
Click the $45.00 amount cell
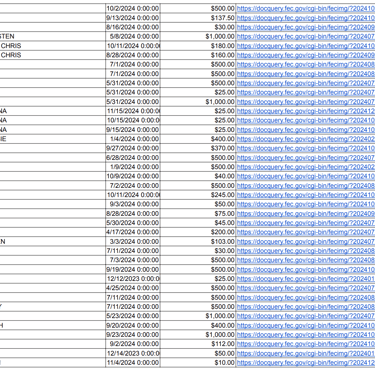coord(198,223)
